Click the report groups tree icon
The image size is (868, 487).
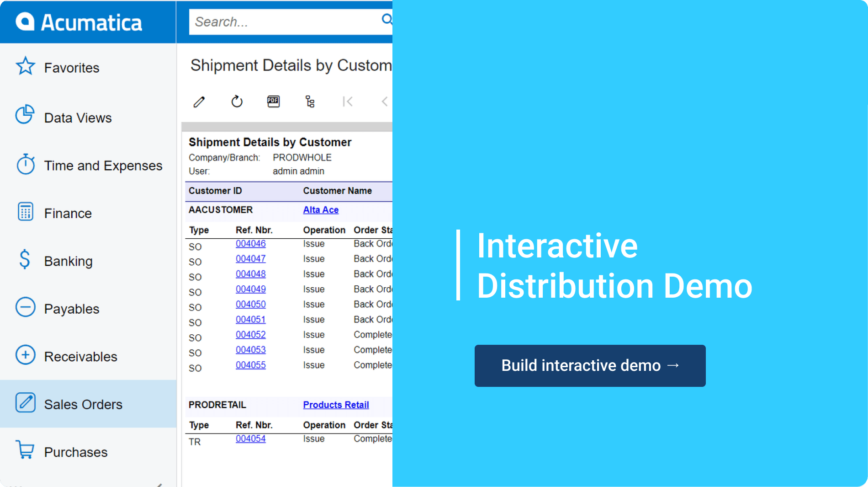tap(310, 102)
